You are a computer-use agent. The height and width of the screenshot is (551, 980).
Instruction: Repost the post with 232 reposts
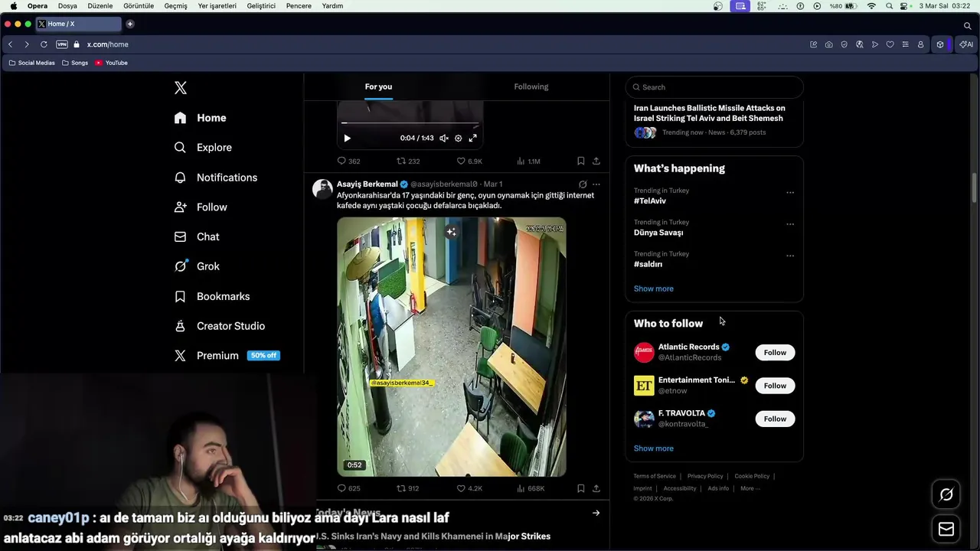coord(408,161)
